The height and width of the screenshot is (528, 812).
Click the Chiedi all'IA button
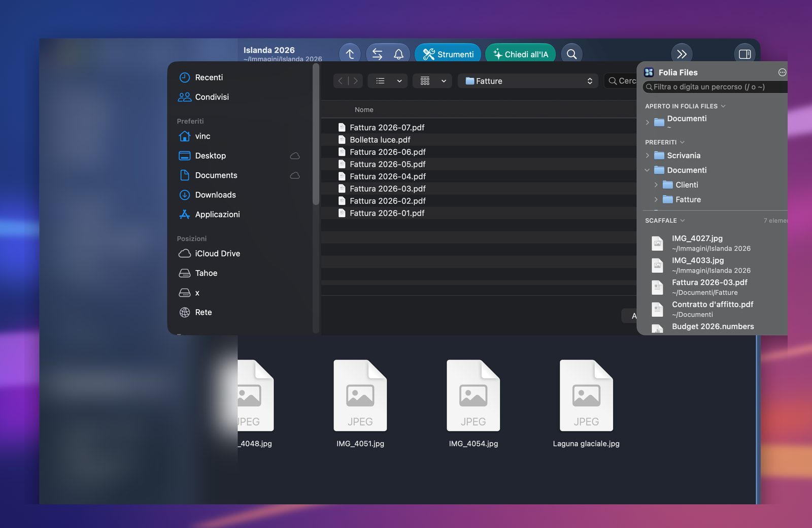pos(520,54)
